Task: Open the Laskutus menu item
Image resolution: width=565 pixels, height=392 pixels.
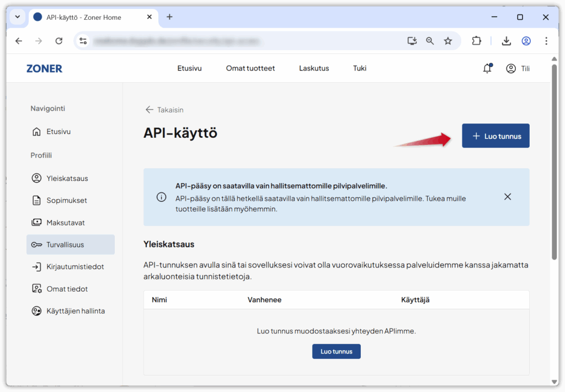Action: 313,68
